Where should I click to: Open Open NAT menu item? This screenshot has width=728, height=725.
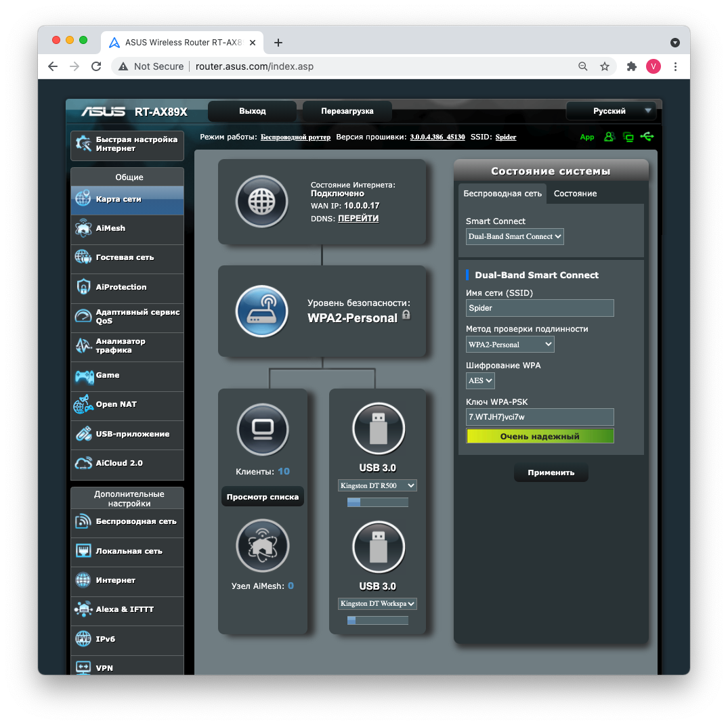pyautogui.click(x=127, y=405)
